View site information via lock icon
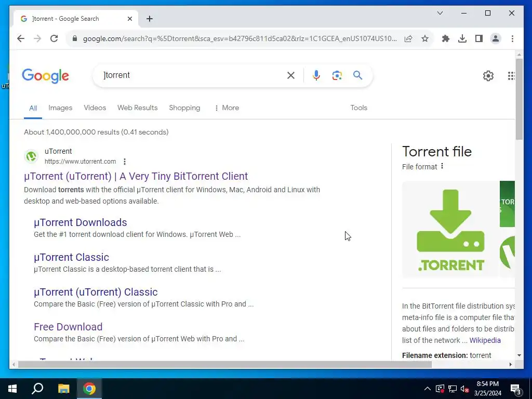The image size is (532, 399). (x=75, y=38)
